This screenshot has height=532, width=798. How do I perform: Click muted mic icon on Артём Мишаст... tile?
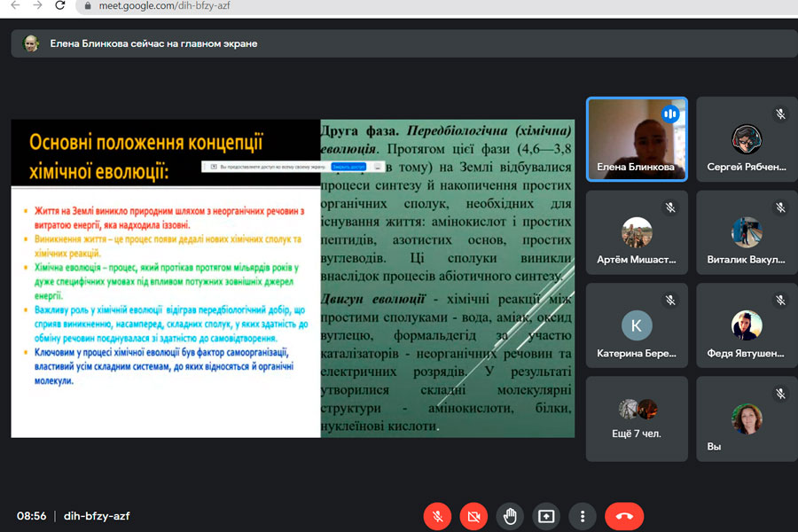(x=671, y=207)
